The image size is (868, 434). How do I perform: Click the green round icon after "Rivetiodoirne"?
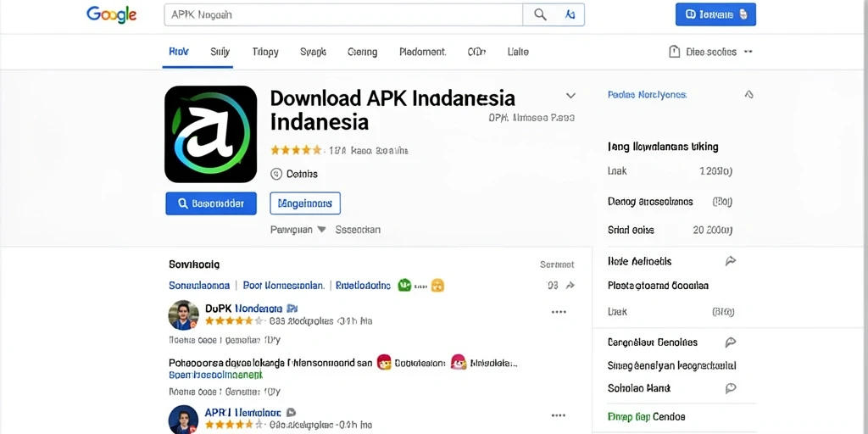(404, 286)
